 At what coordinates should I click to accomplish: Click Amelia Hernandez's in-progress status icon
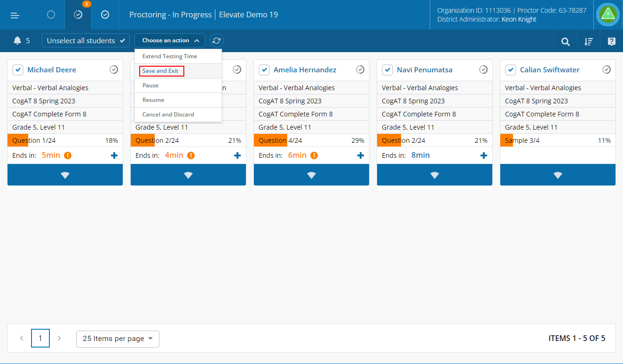coord(360,70)
